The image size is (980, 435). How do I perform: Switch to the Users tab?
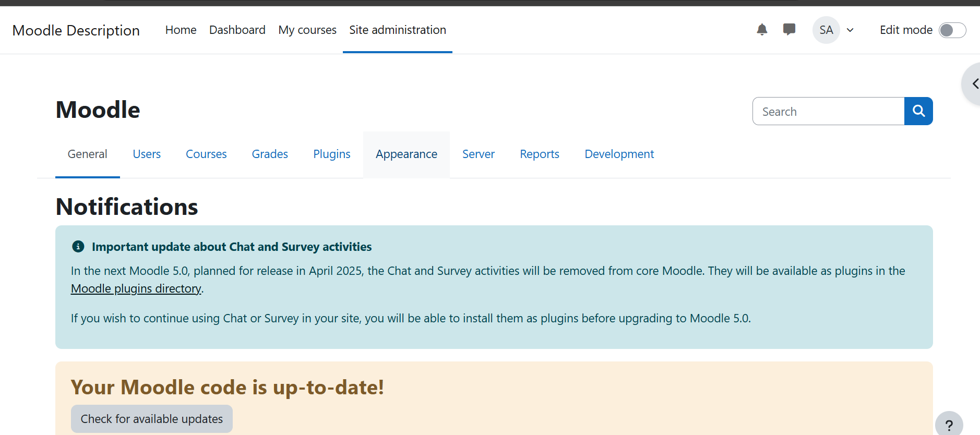[x=147, y=154]
